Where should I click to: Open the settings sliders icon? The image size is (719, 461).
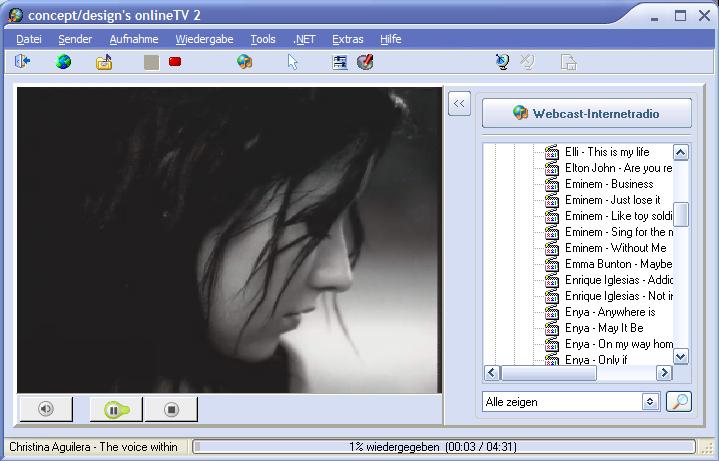click(340, 62)
